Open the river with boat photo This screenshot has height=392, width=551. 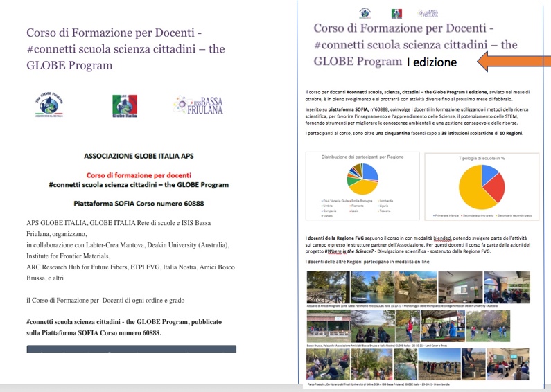click(372, 287)
